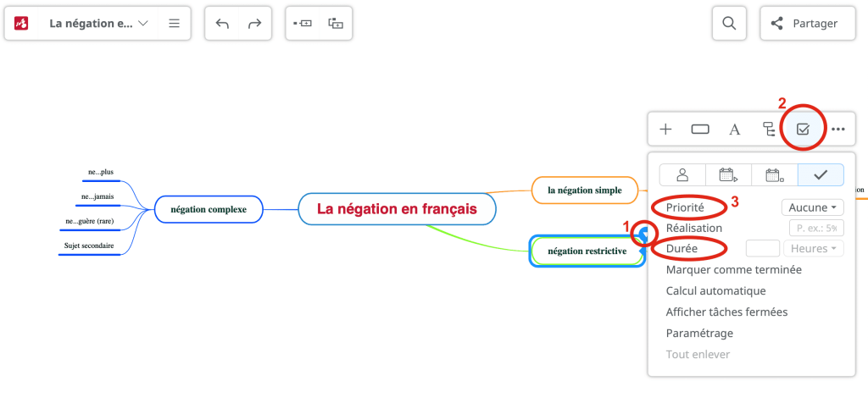Select the Sujet secondaire subtopic

89,246
